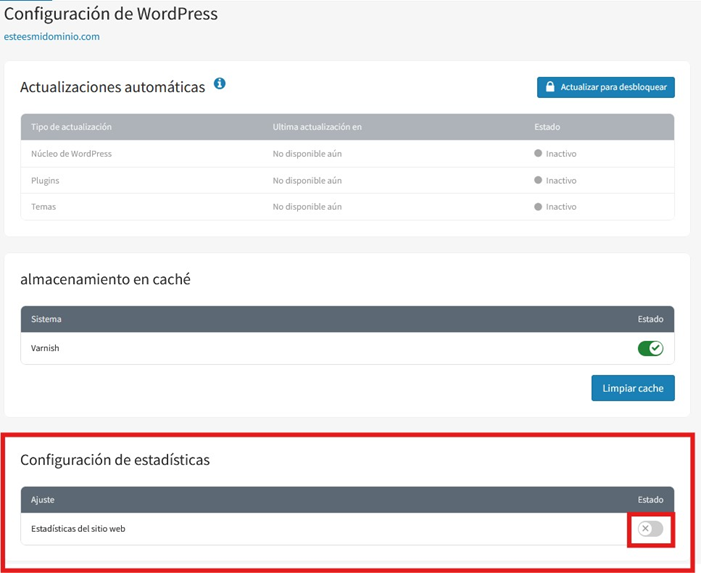
Task: Click the Sistema column header
Action: (46, 319)
